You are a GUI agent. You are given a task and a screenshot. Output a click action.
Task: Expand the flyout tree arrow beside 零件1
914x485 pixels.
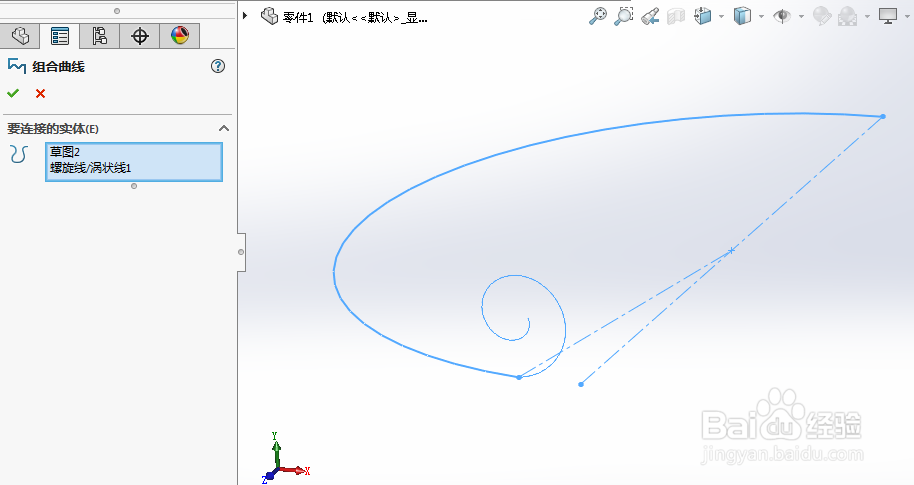point(245,16)
